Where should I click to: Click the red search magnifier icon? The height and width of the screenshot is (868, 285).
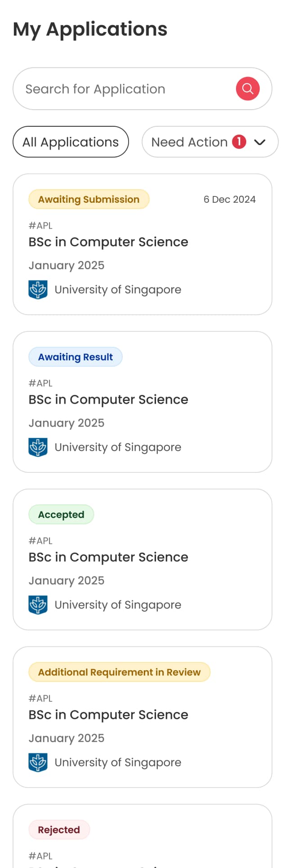248,89
